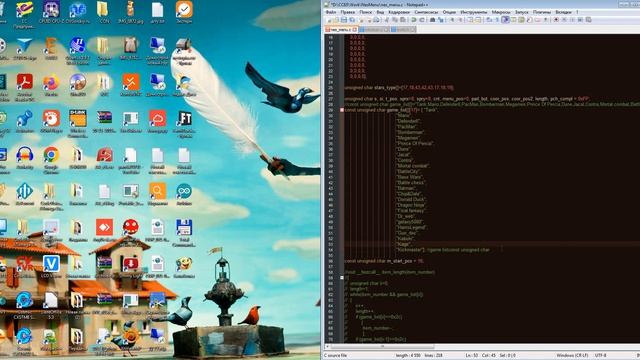Select the black FT desktop shortcut icon
This screenshot has width=640, height=360.
pos(184,122)
